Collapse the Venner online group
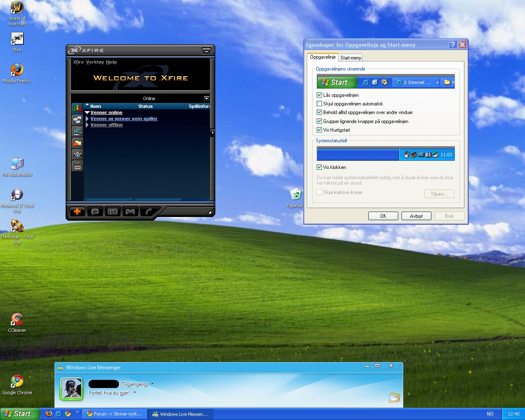This screenshot has height=420, width=525. (87, 112)
